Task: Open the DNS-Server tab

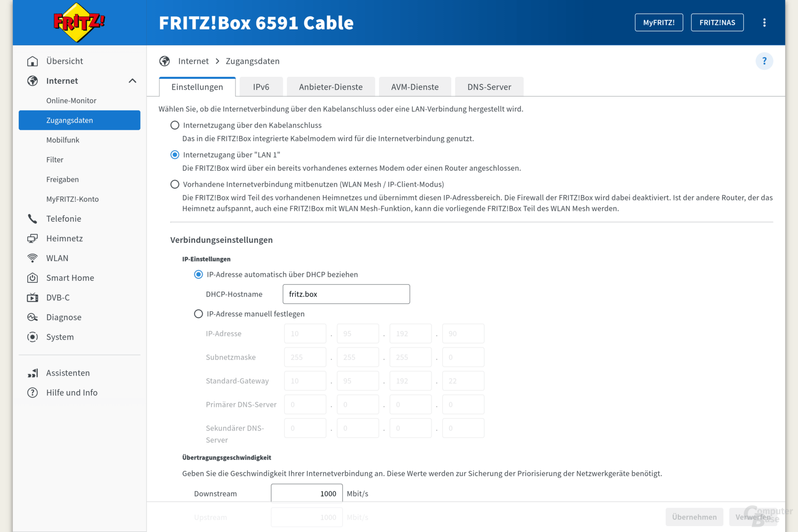Action: pos(489,86)
